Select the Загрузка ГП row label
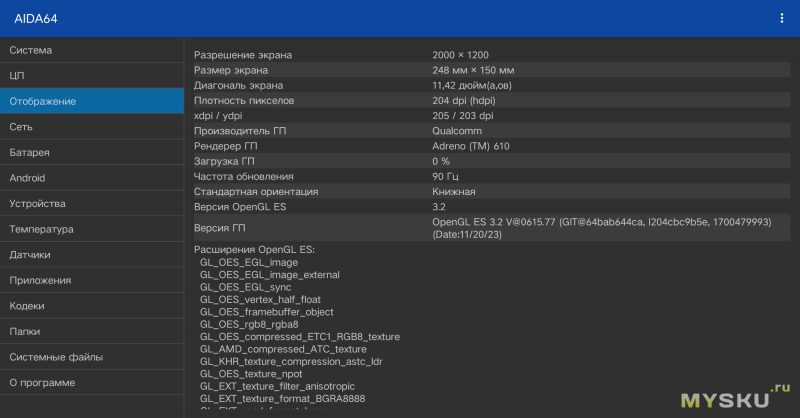Image resolution: width=800 pixels, height=418 pixels. coord(224,161)
